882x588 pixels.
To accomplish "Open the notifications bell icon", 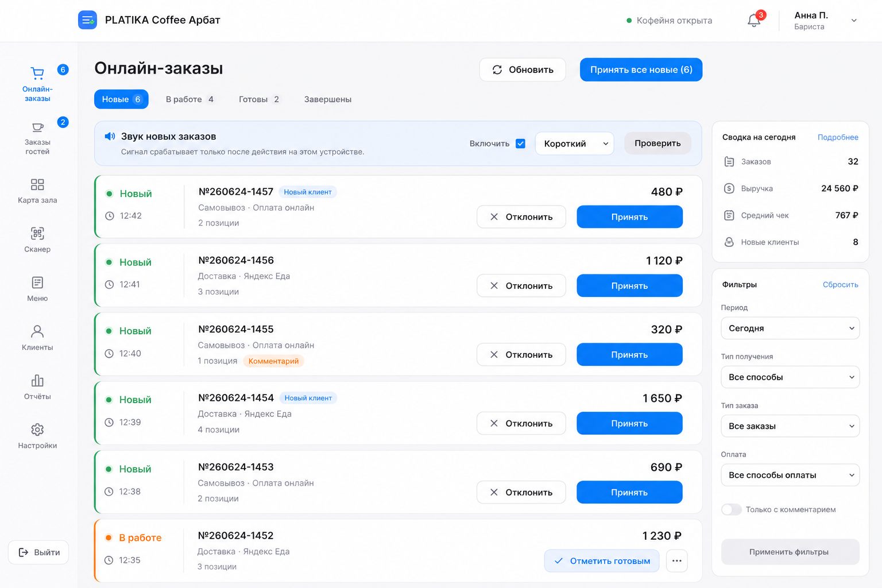I will (754, 21).
